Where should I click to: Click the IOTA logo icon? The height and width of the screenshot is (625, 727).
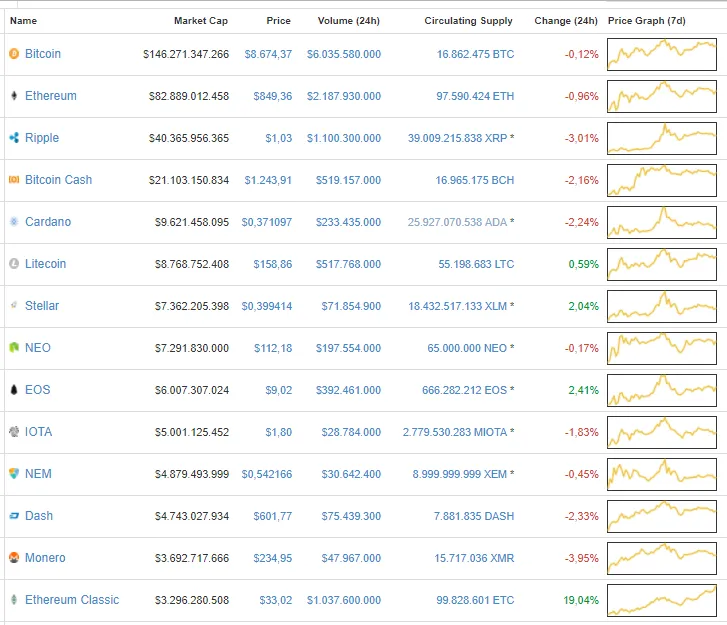[14, 432]
